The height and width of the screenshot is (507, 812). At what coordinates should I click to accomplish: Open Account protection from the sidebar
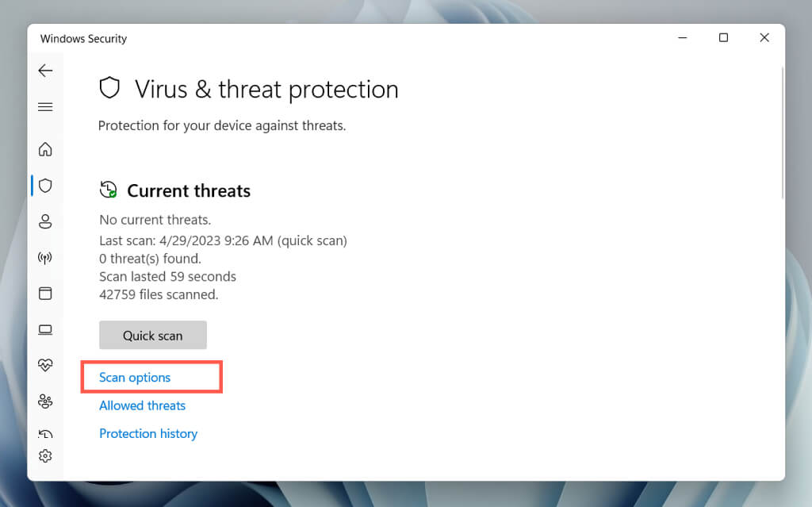point(45,221)
